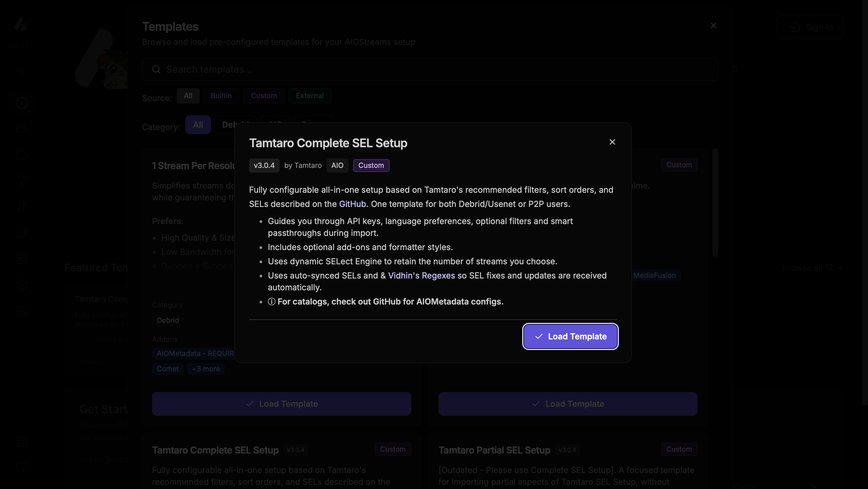Image resolution: width=868 pixels, height=489 pixels.
Task: Open the Filters funnel icon in sidebar
Action: click(x=22, y=181)
